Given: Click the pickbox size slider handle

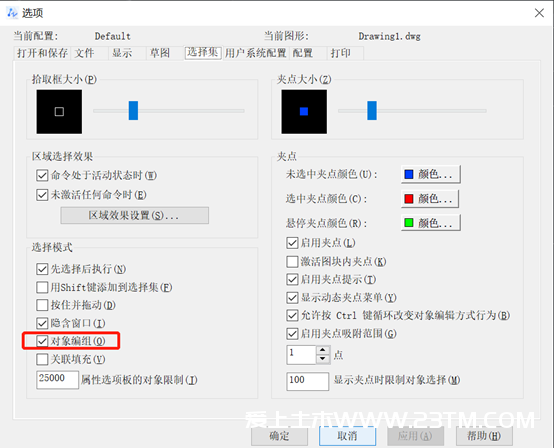Looking at the screenshot, I should pos(133,111).
